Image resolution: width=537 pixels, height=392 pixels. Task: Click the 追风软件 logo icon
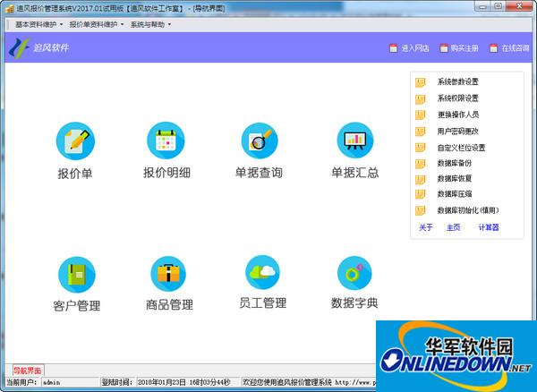point(19,47)
